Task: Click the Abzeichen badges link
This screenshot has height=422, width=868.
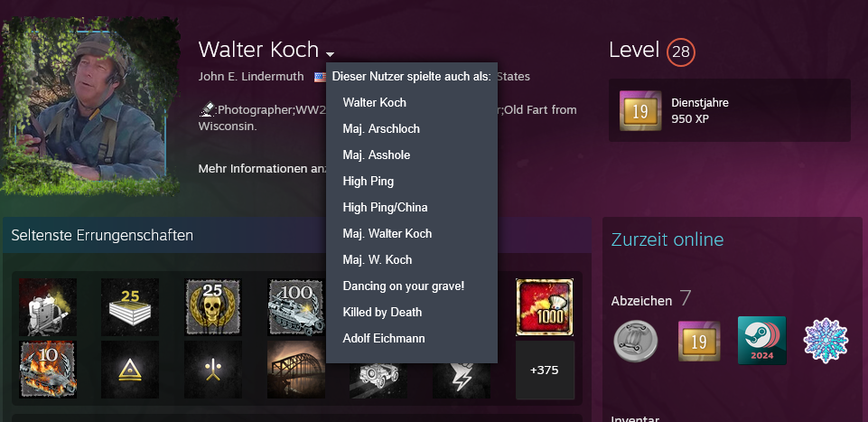Action: pos(641,301)
